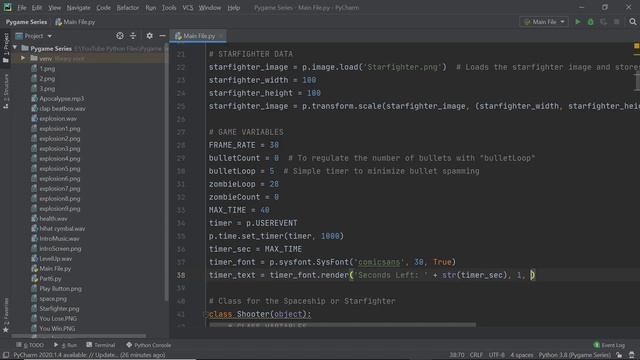Open the Tools menu
The height and width of the screenshot is (360, 640).
click(169, 7)
